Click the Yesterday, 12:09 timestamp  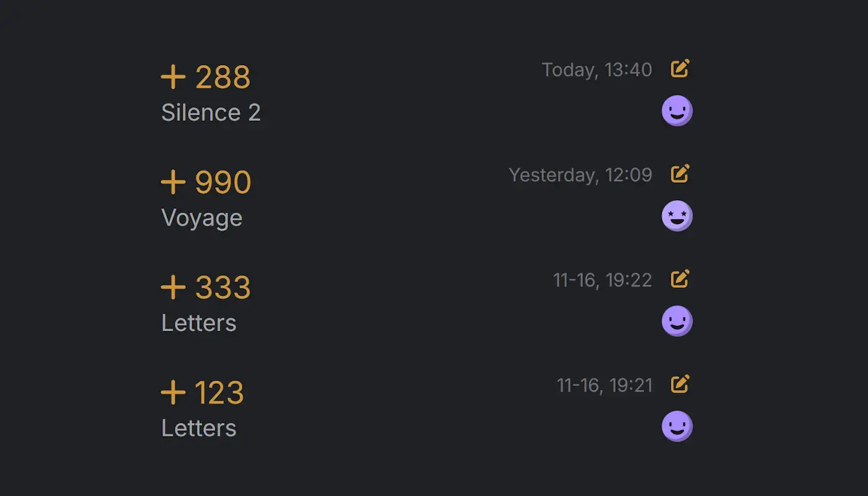point(580,175)
